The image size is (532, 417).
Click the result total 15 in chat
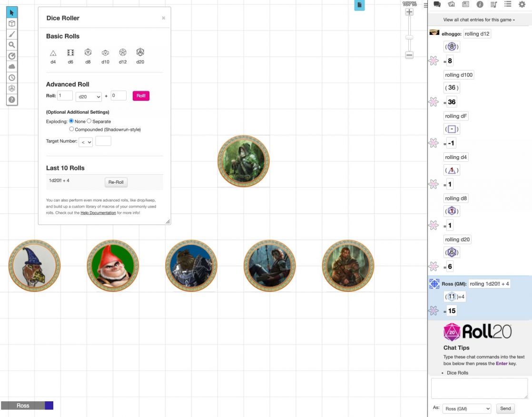(x=452, y=311)
